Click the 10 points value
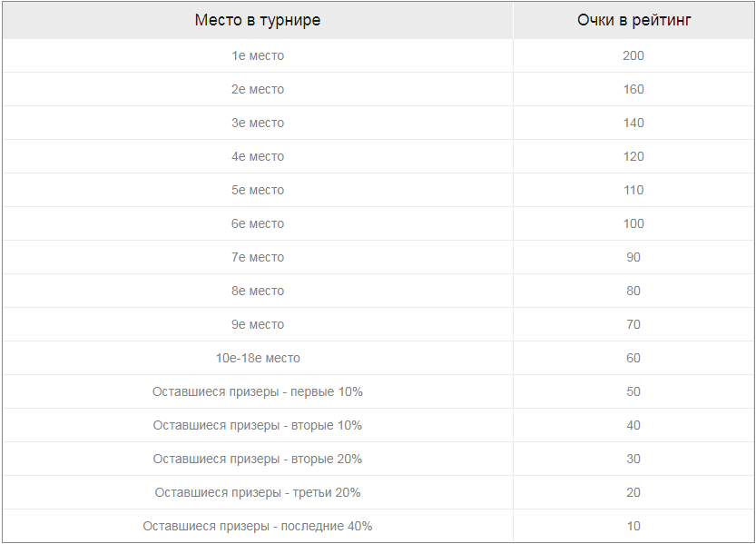Image resolution: width=756 pixels, height=544 pixels. (633, 526)
